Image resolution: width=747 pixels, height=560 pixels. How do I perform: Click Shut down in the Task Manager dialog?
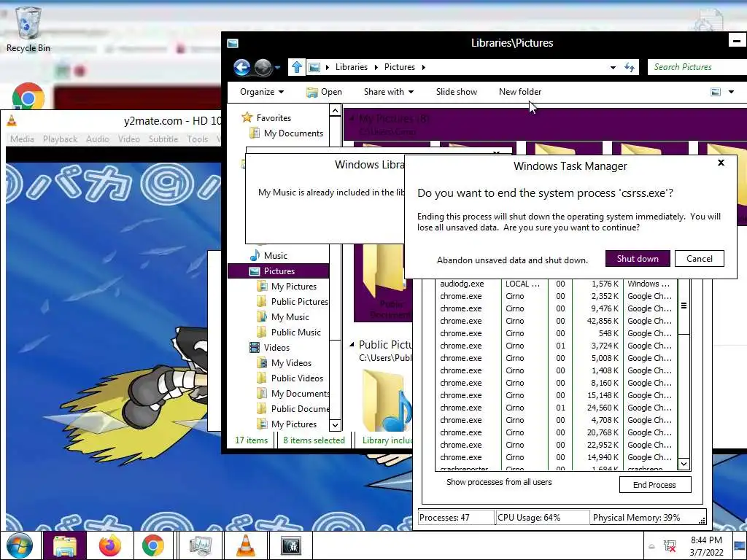point(638,259)
